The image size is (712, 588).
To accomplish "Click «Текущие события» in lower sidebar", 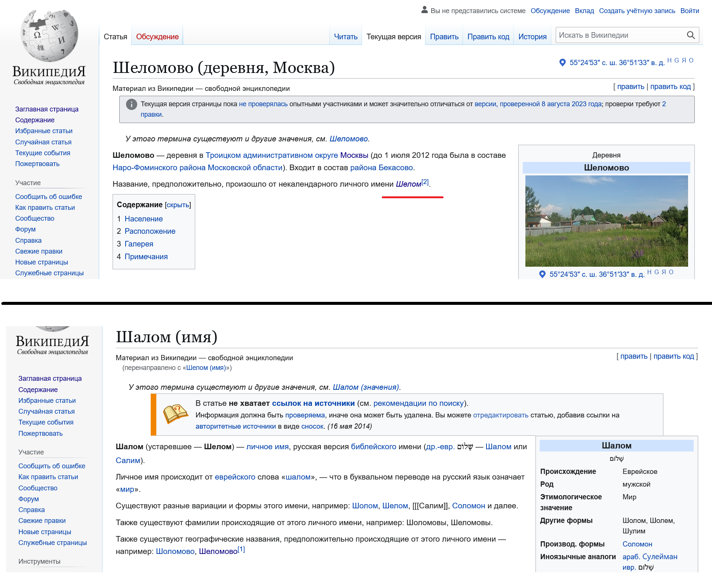I will 46,422.
